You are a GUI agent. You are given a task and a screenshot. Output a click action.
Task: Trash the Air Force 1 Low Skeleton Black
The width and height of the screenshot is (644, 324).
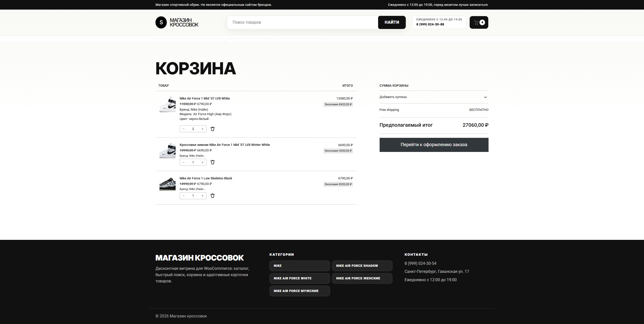pyautogui.click(x=213, y=196)
